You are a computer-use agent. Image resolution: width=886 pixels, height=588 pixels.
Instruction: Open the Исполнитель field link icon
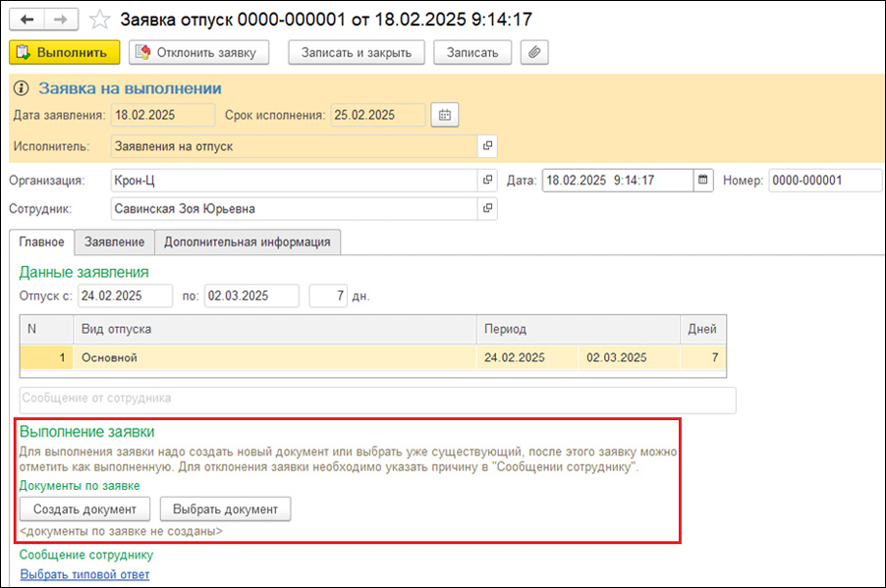486,146
